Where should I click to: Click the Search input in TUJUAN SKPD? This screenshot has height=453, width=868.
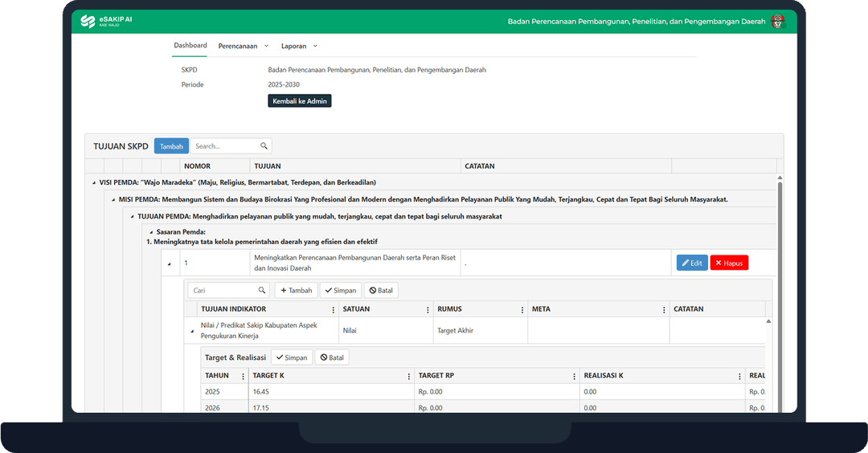[x=225, y=146]
